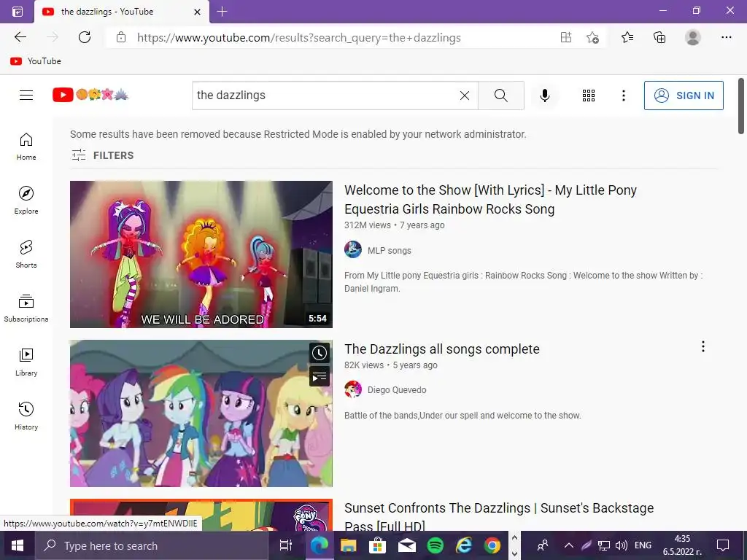Image resolution: width=747 pixels, height=560 pixels.
Task: Open File Explorer from taskbar
Action: (x=348, y=545)
